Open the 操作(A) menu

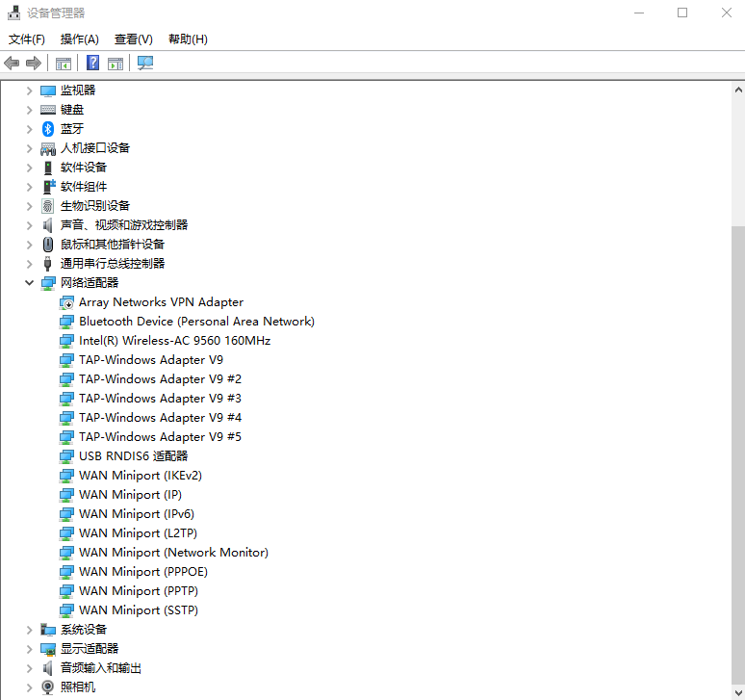click(80, 39)
